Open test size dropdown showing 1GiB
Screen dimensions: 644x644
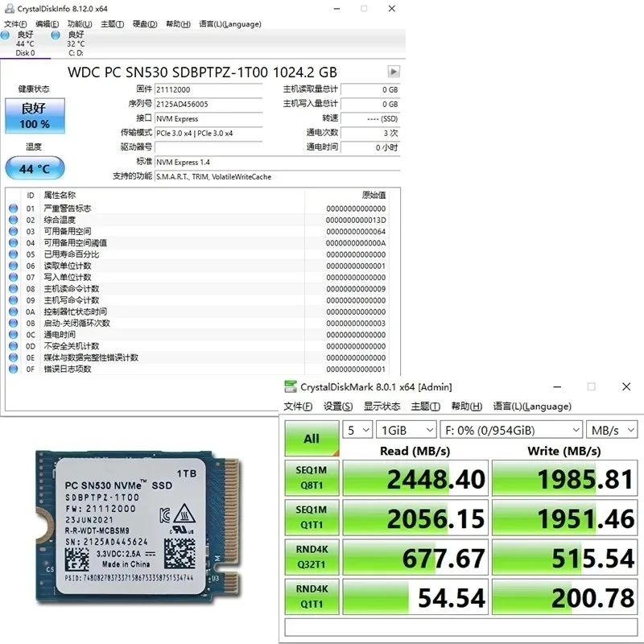click(407, 430)
